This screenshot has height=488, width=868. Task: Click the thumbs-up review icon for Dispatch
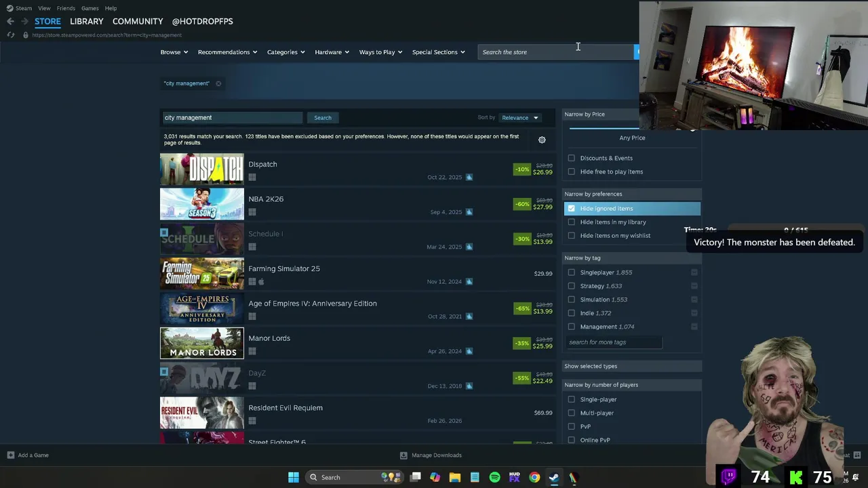coord(469,178)
